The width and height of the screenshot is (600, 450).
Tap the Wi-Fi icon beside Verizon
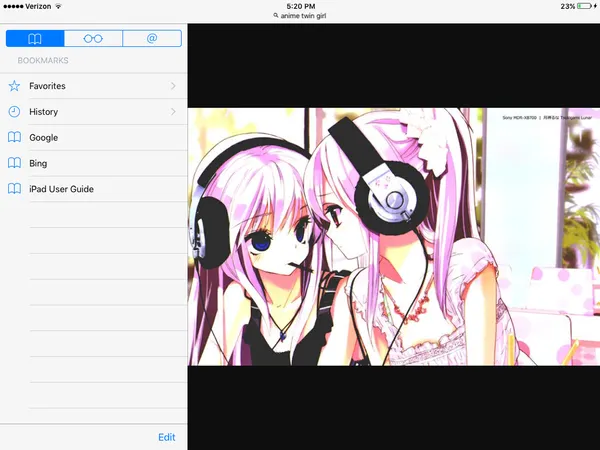pyautogui.click(x=58, y=6)
